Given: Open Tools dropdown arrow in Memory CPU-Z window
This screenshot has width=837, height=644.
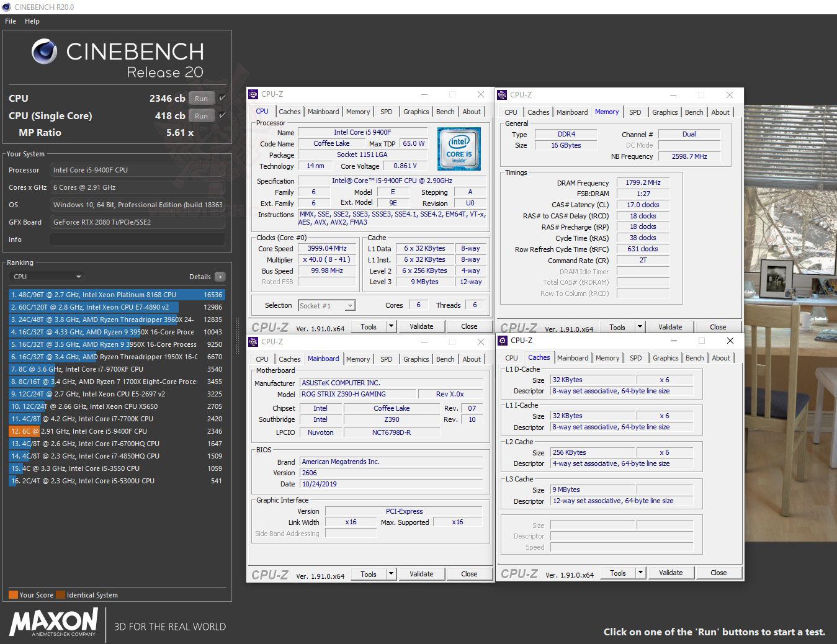Looking at the screenshot, I should point(640,327).
